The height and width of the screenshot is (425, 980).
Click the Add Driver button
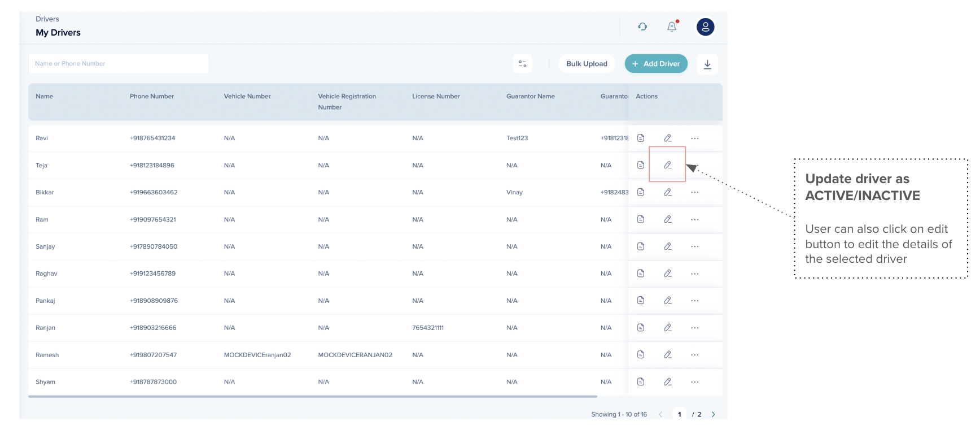656,64
